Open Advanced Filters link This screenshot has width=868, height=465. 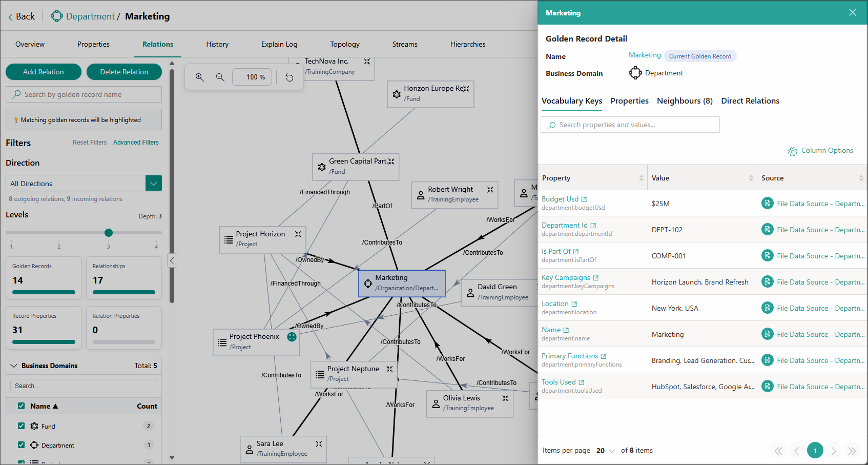(x=136, y=143)
